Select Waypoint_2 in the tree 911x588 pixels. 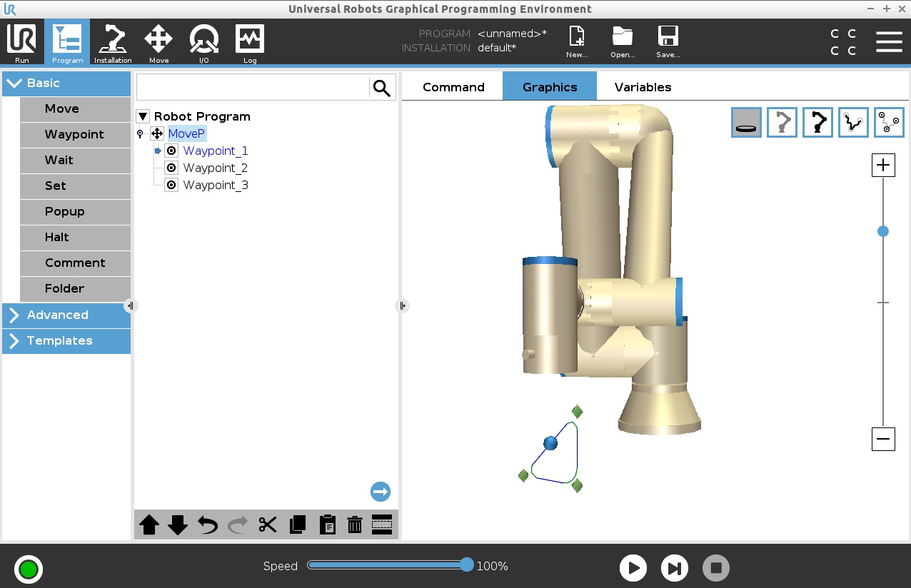(x=216, y=168)
